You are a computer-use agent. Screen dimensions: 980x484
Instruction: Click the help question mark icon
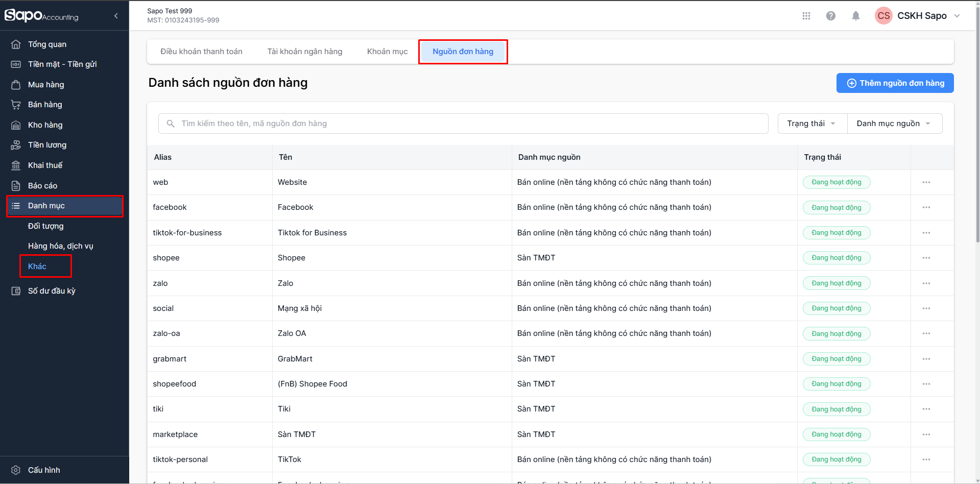(x=831, y=16)
